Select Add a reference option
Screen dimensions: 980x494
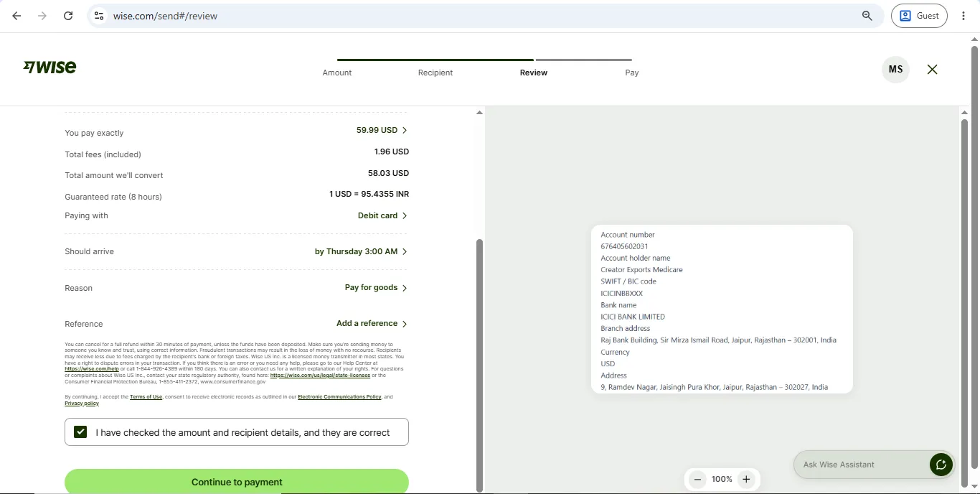point(372,323)
